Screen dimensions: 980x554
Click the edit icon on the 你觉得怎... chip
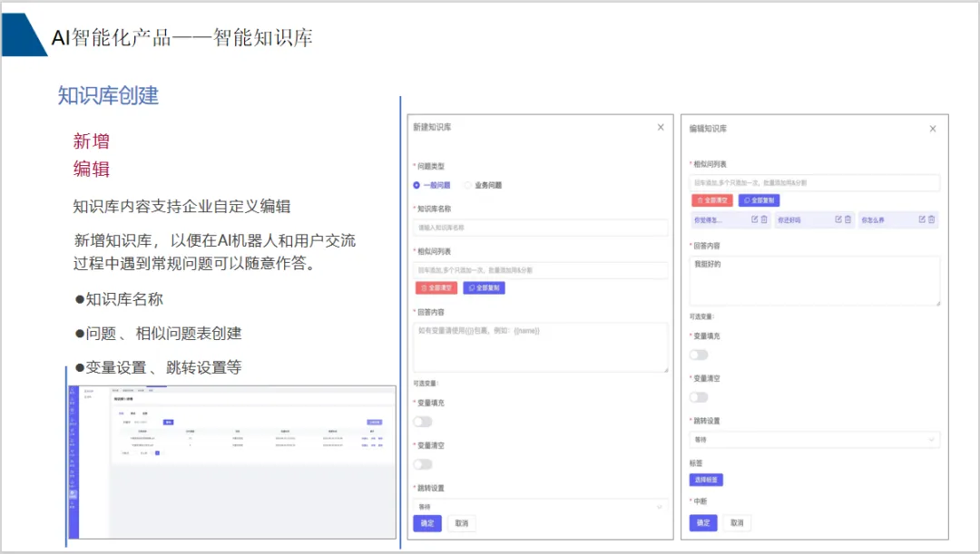(x=754, y=219)
